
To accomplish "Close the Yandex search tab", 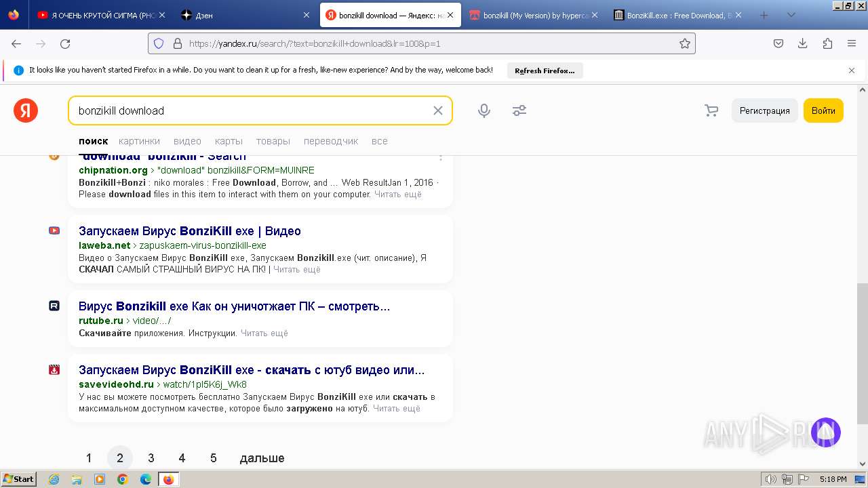I will 450,15.
